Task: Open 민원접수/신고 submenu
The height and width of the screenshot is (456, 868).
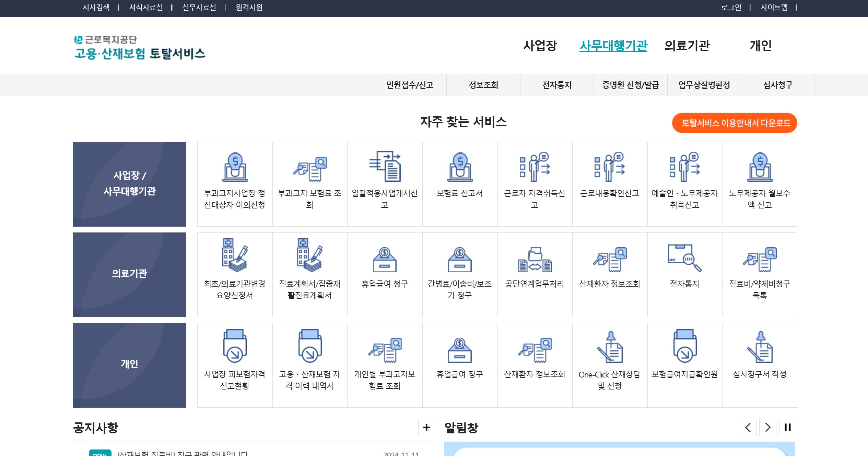Action: (410, 85)
